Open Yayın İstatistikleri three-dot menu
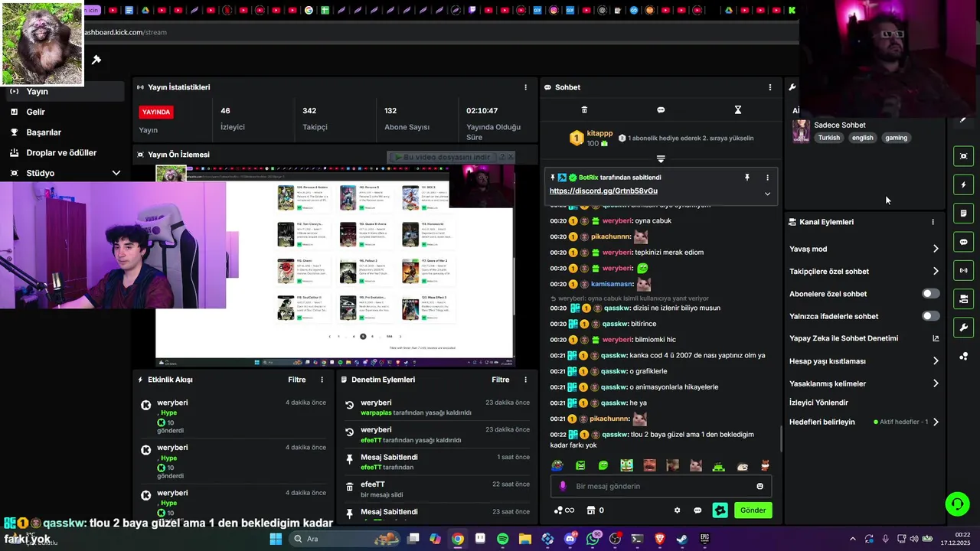Viewport: 980px width, 551px height. [525, 87]
